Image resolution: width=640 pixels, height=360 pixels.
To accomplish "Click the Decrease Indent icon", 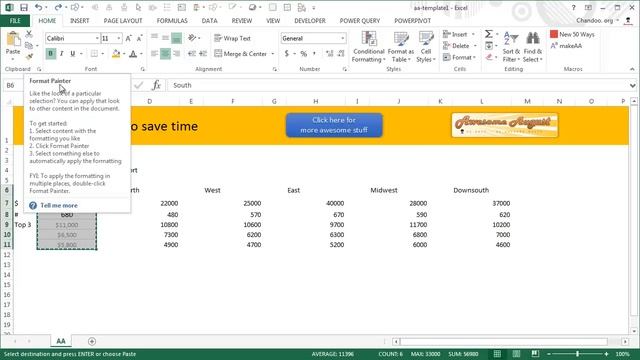I will [x=192, y=53].
